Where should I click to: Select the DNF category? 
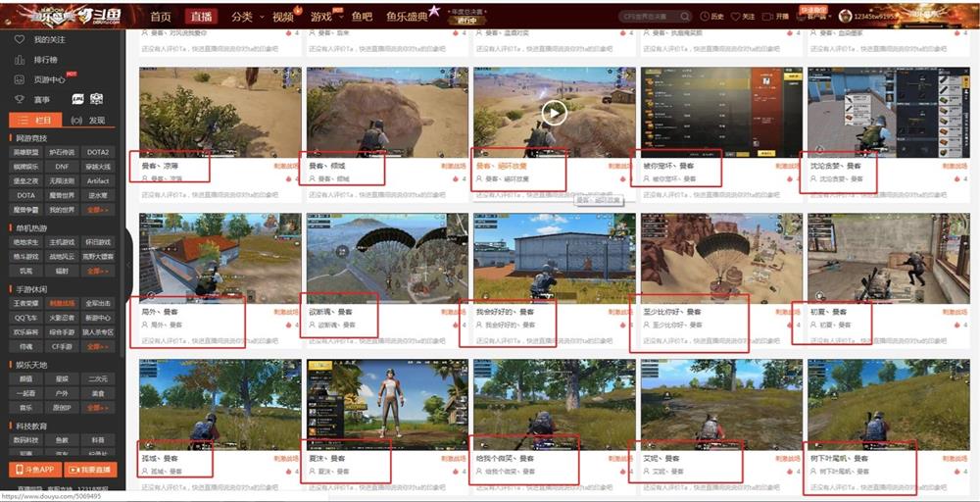62,167
